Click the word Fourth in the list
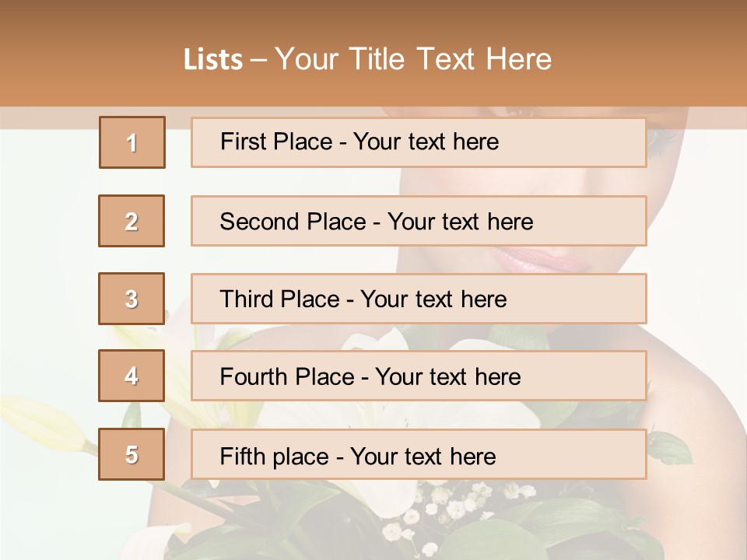The height and width of the screenshot is (560, 747). [254, 376]
